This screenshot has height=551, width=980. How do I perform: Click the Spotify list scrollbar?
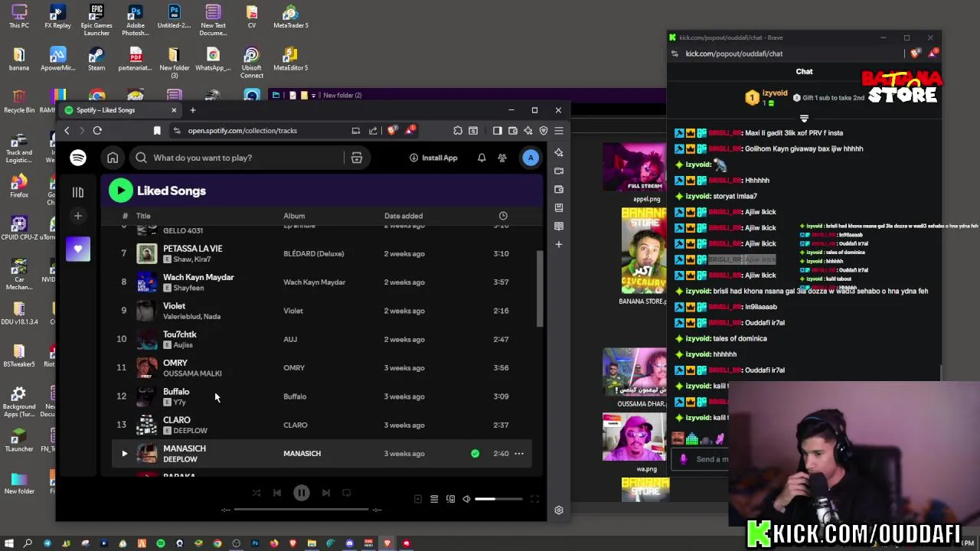pyautogui.click(x=539, y=289)
